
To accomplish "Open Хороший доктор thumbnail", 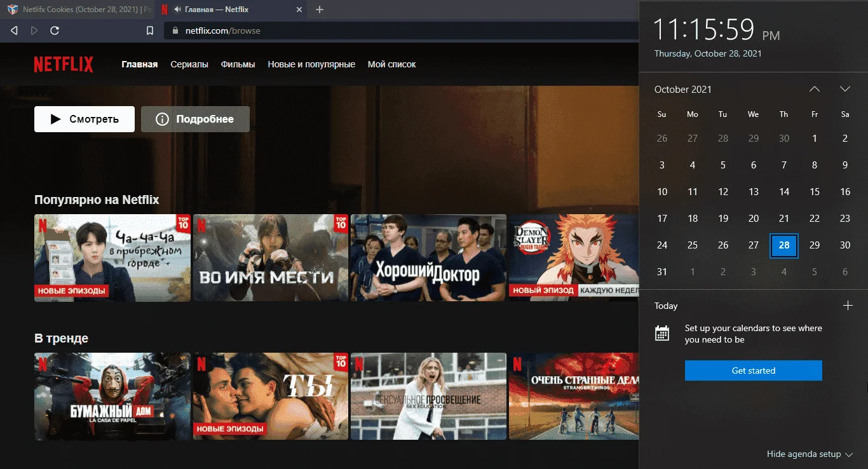I will click(x=429, y=258).
